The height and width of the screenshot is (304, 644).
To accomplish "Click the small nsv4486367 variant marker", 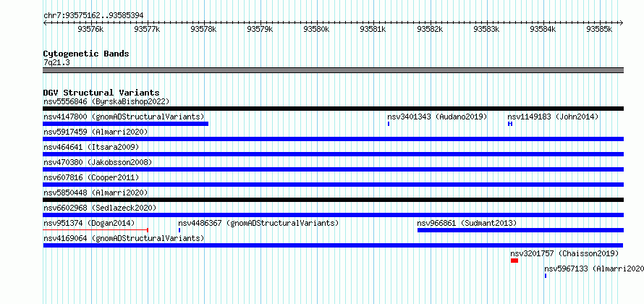I will pos(179,230).
